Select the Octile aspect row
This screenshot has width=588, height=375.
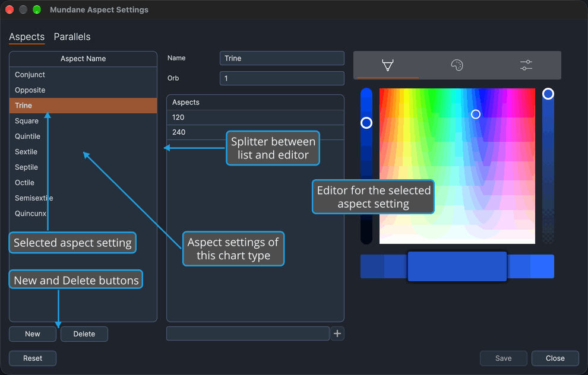[83, 182]
